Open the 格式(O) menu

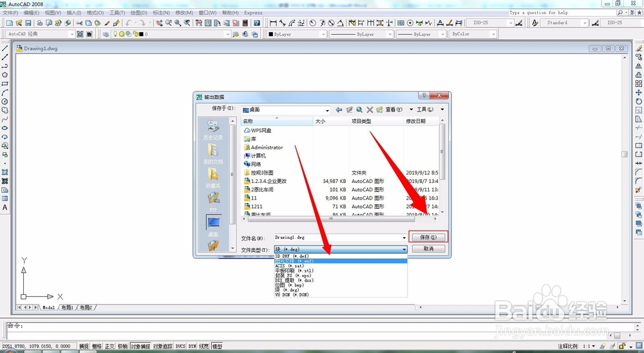[95, 13]
